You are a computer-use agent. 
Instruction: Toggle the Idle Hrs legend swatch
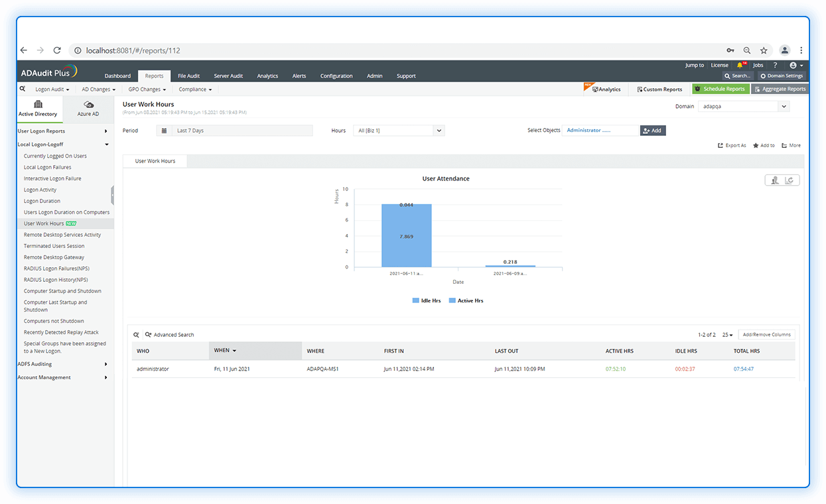point(416,300)
